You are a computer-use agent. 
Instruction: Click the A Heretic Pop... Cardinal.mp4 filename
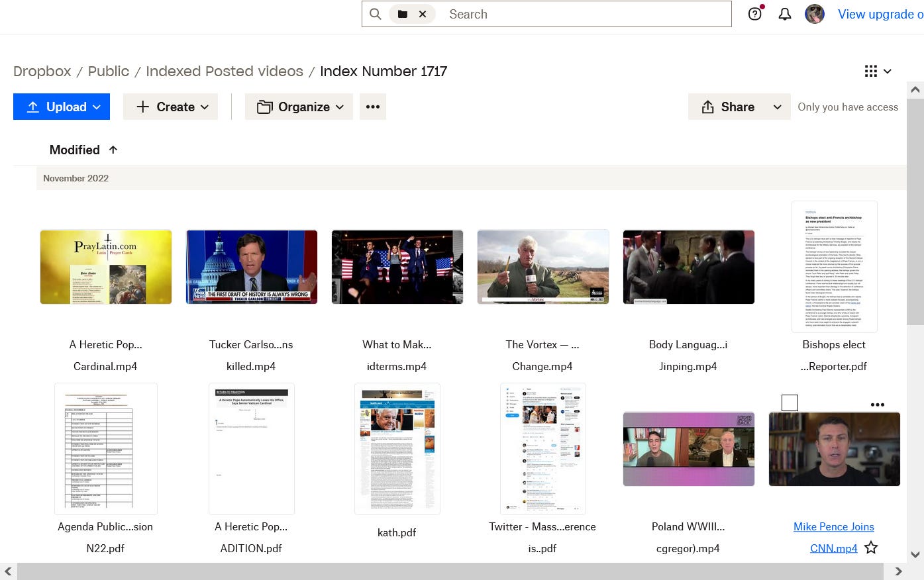coord(105,355)
